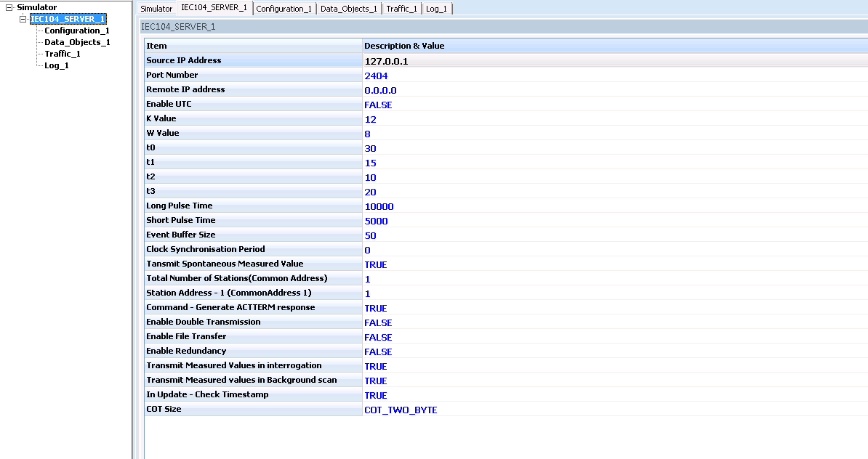Open Data_Objects_1 in the tree

pos(78,43)
